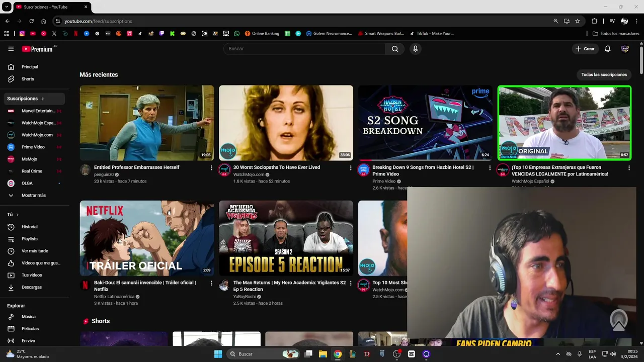This screenshot has height=362, width=644.
Task: Open Chrome from the taskbar
Action: [338, 354]
